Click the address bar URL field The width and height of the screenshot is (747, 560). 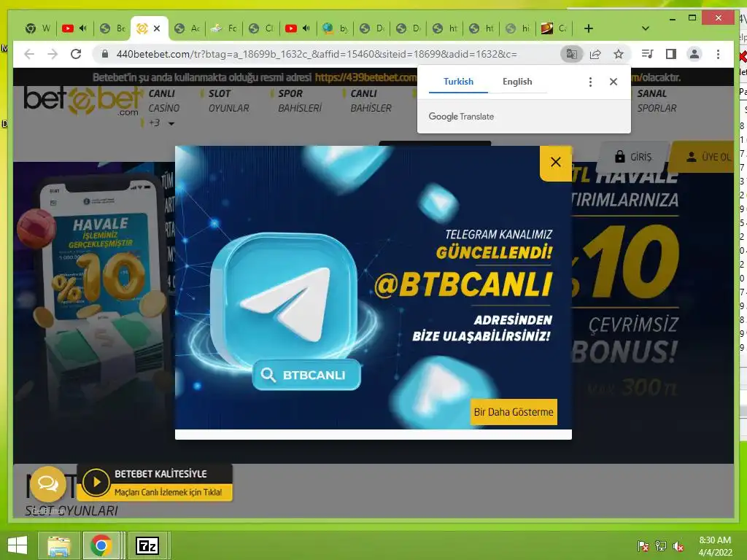point(317,54)
